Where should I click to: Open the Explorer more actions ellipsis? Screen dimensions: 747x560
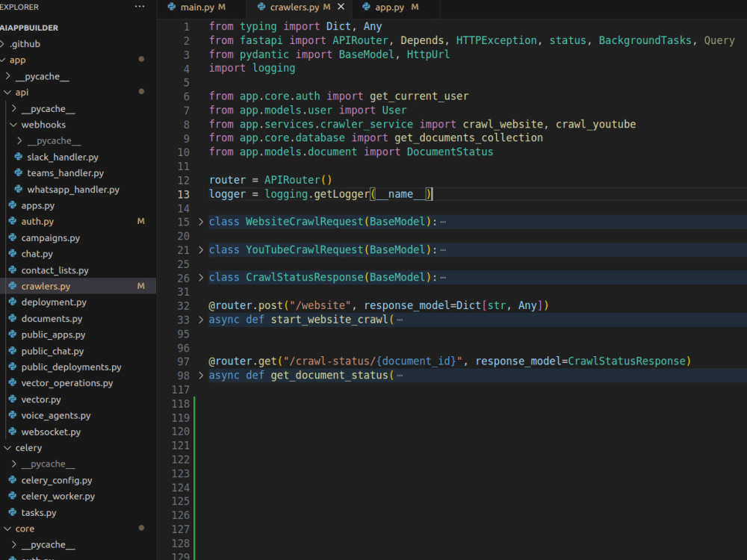(140, 7)
